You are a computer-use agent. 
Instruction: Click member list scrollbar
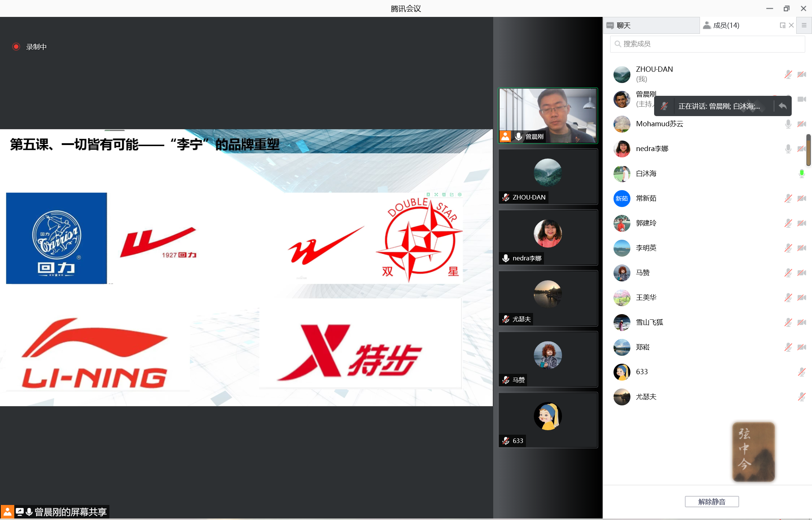(808, 150)
